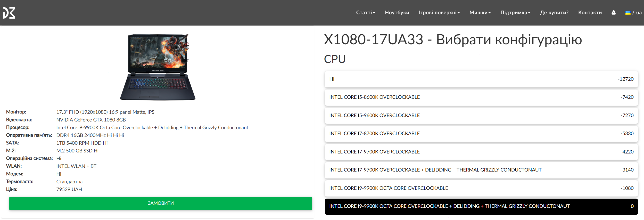Expand the Статті dropdown menu
Image resolution: width=644 pixels, height=220 pixels.
pyautogui.click(x=366, y=12)
